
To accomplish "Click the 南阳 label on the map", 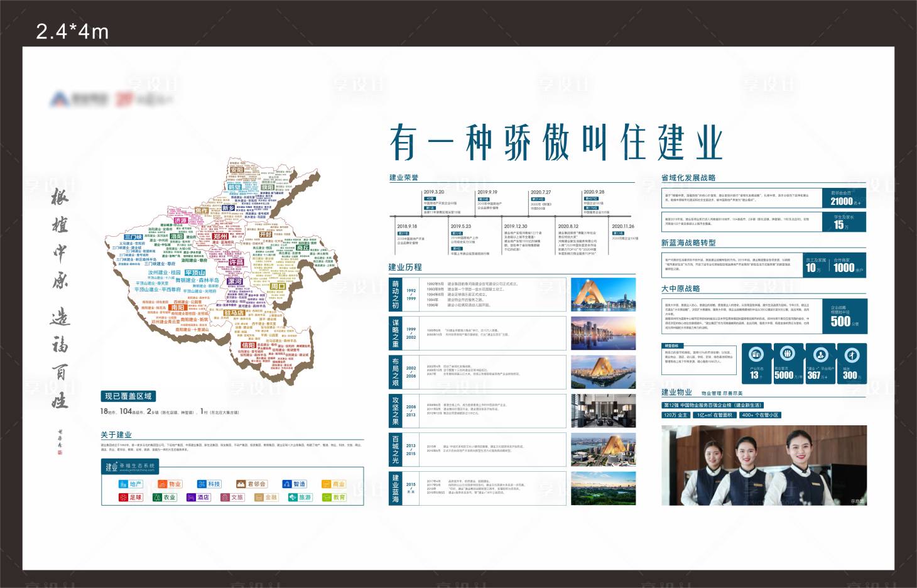I will [178, 308].
